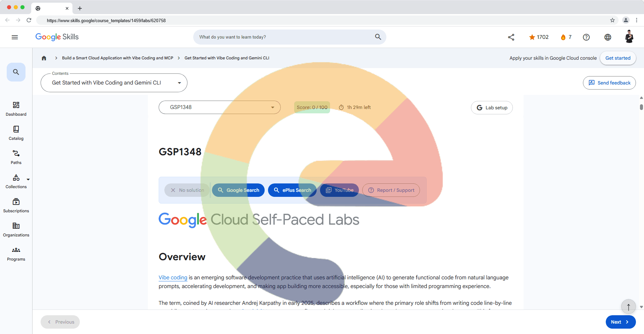
Task: Open the help question mark icon
Action: click(586, 37)
